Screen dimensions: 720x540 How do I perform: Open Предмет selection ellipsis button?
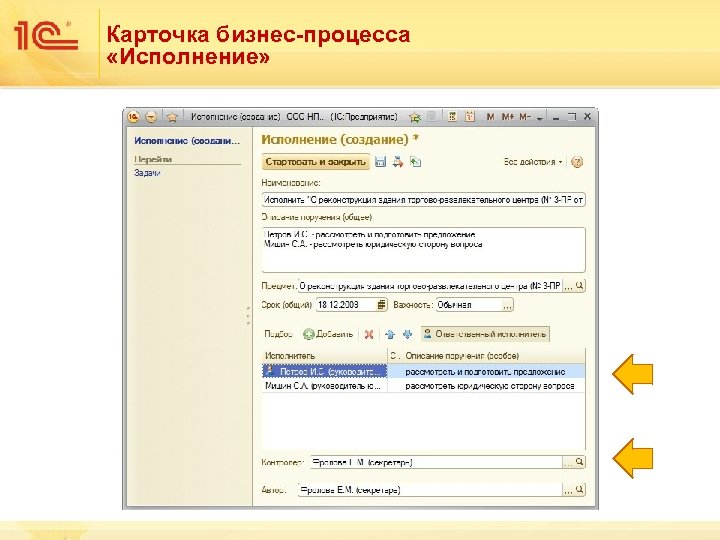[x=568, y=286]
